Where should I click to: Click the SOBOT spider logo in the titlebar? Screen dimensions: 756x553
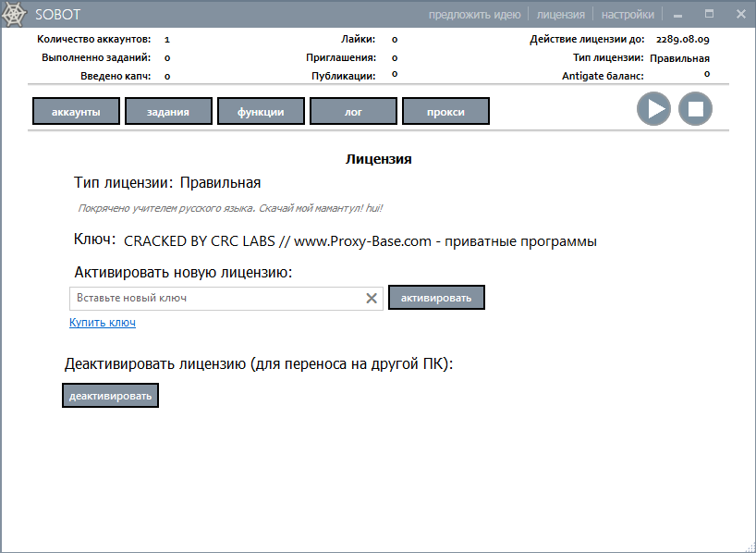click(x=15, y=13)
